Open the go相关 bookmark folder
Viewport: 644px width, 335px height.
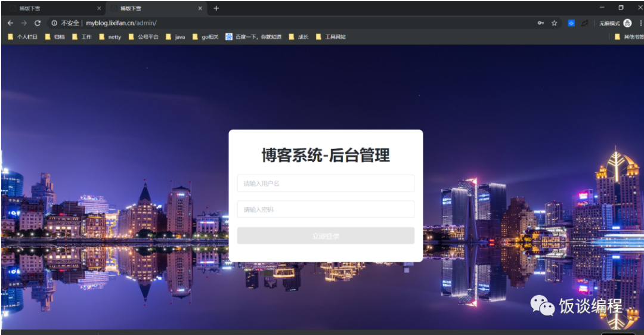tap(205, 37)
